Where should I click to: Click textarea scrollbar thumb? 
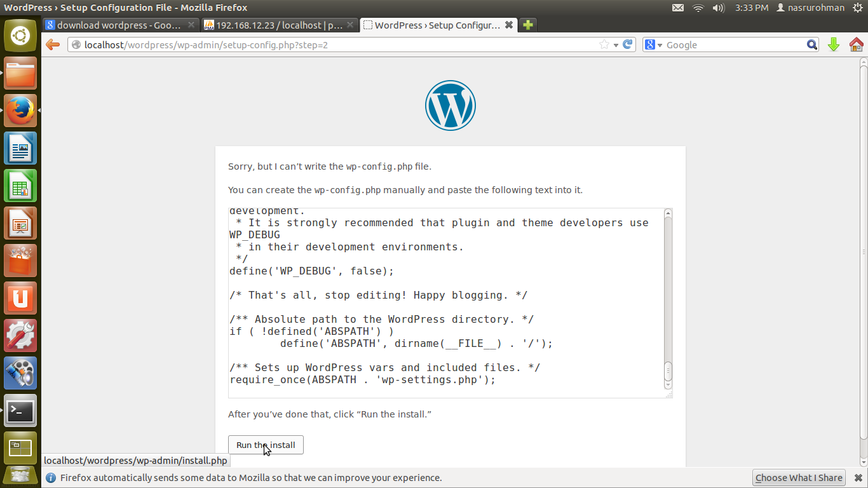668,371
